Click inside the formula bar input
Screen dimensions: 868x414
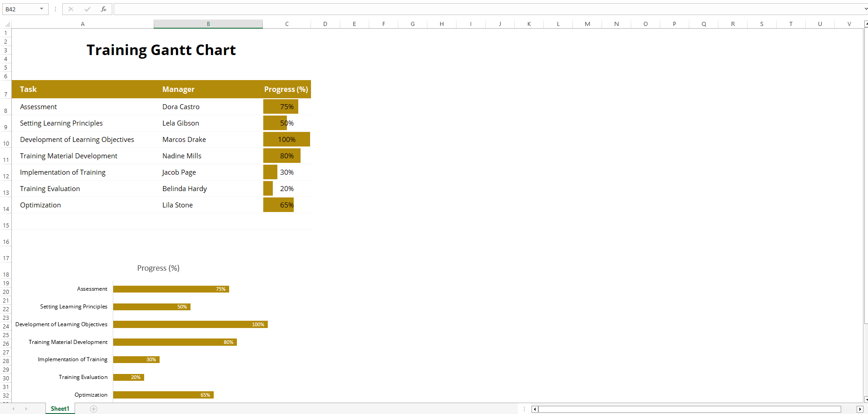click(488, 9)
